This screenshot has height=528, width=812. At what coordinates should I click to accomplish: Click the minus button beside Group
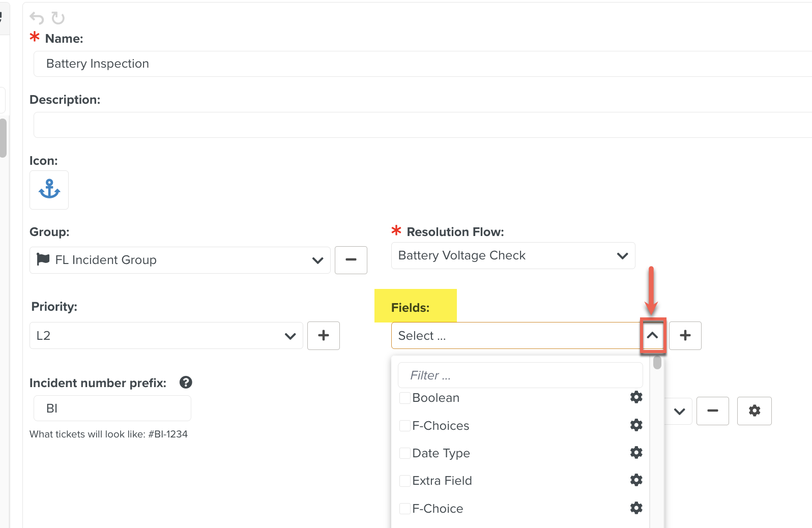(351, 260)
